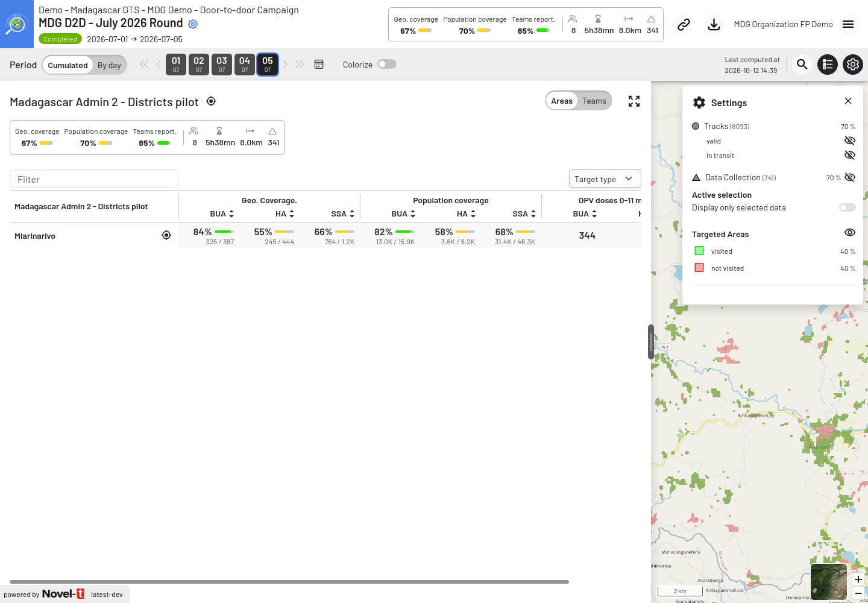
Task: Expand the table to fullscreen
Action: click(x=634, y=101)
